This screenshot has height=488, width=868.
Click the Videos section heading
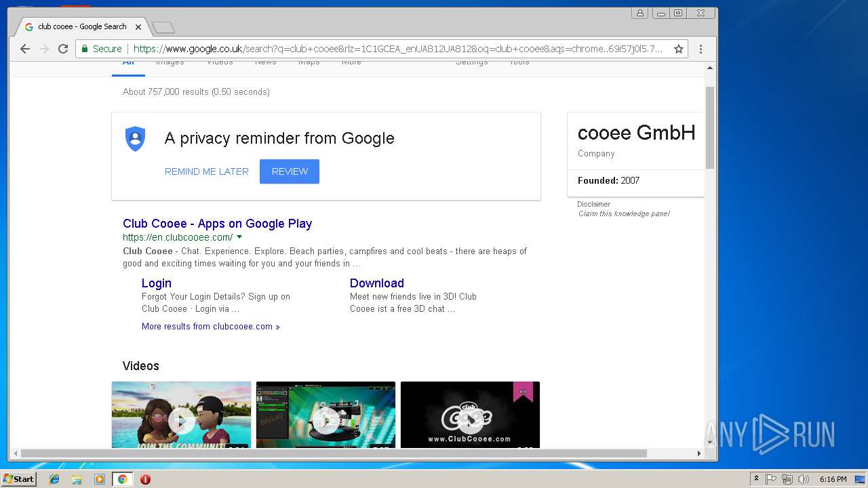click(x=141, y=366)
